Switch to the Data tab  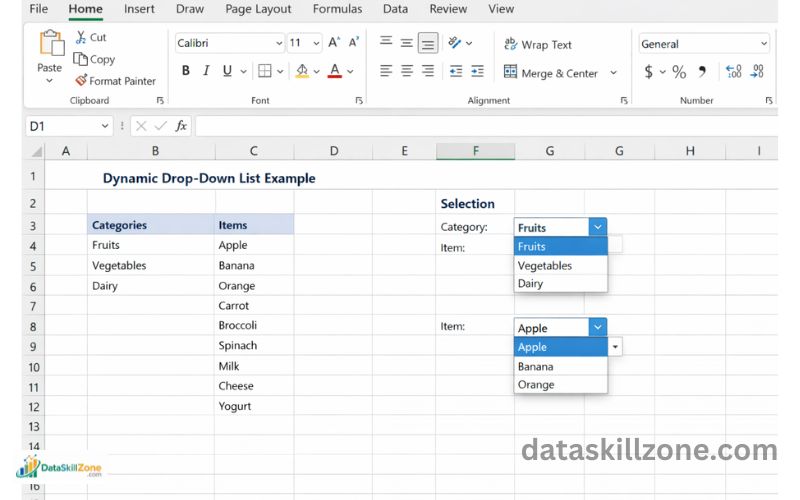(x=395, y=9)
